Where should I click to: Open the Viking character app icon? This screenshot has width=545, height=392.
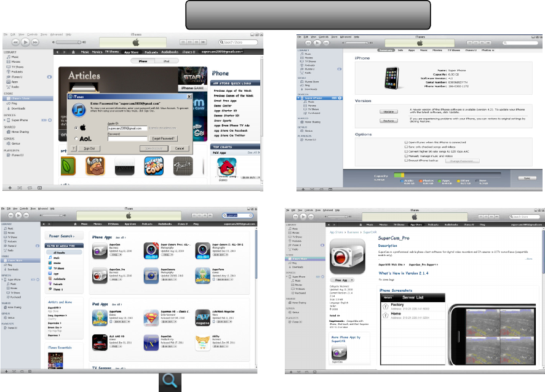tap(95, 166)
